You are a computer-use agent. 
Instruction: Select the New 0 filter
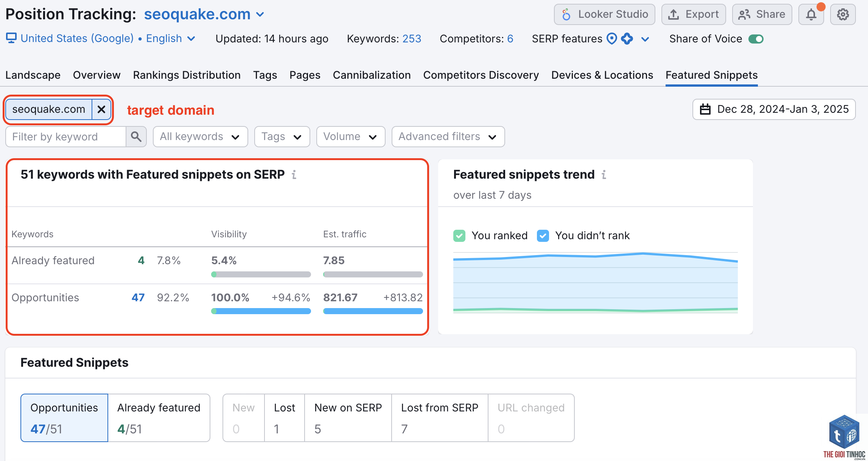click(244, 418)
